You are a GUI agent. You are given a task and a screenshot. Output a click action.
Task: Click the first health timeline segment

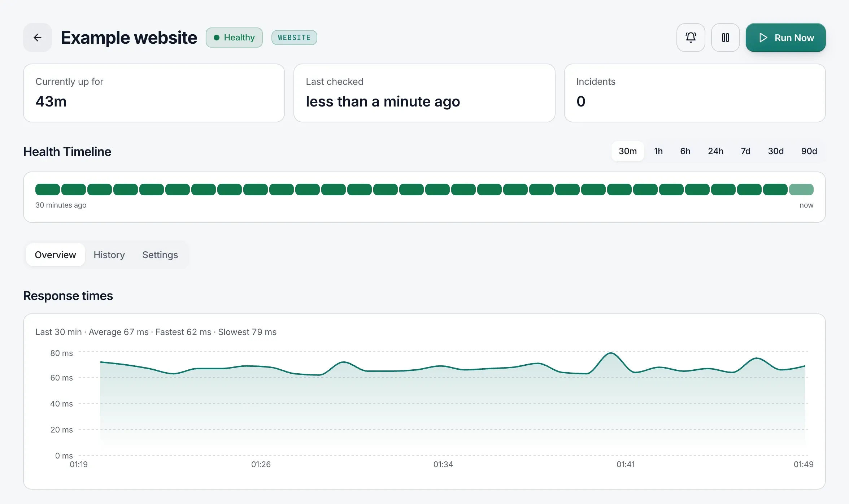(x=48, y=189)
